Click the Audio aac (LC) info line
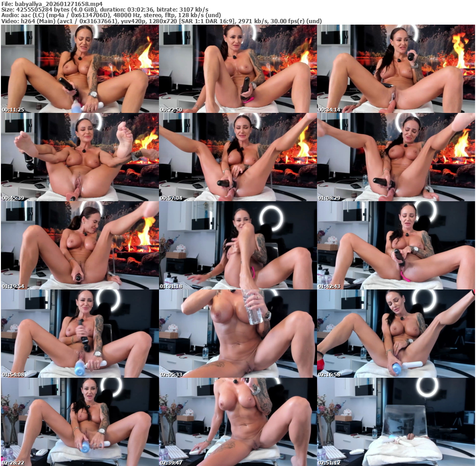 pos(111,15)
